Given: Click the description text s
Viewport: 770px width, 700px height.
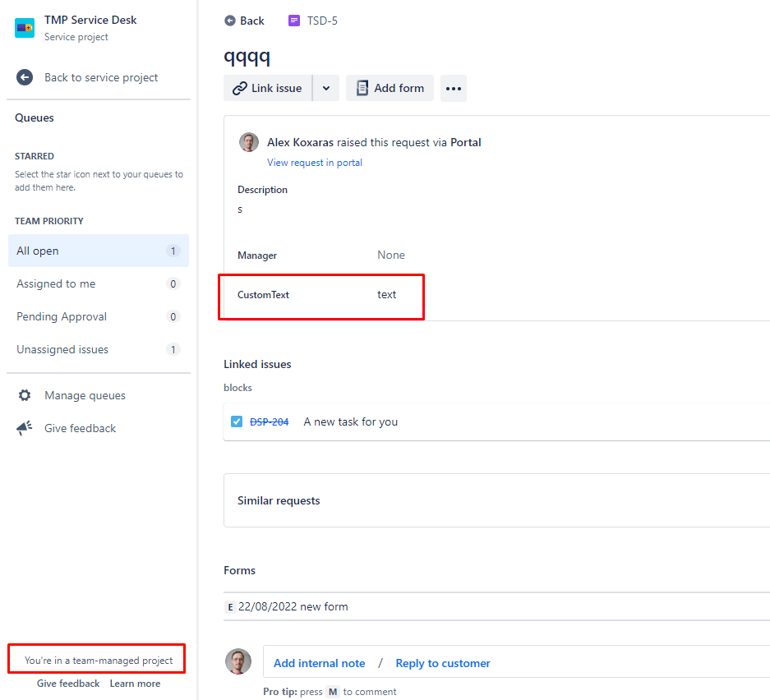Looking at the screenshot, I should pos(240,210).
